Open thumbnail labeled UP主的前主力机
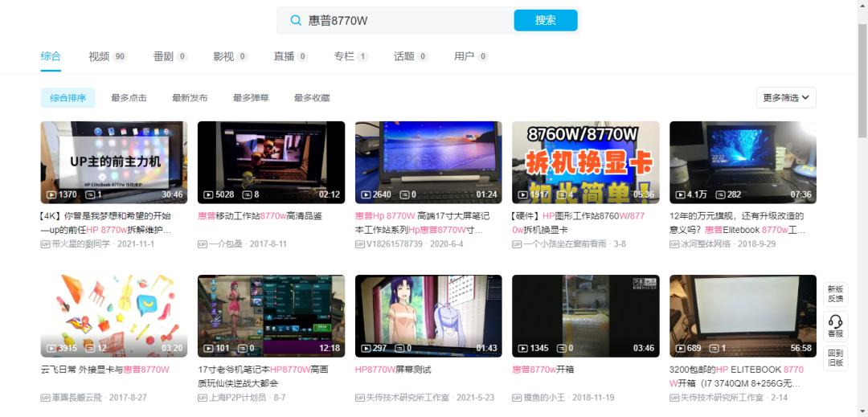 click(114, 162)
